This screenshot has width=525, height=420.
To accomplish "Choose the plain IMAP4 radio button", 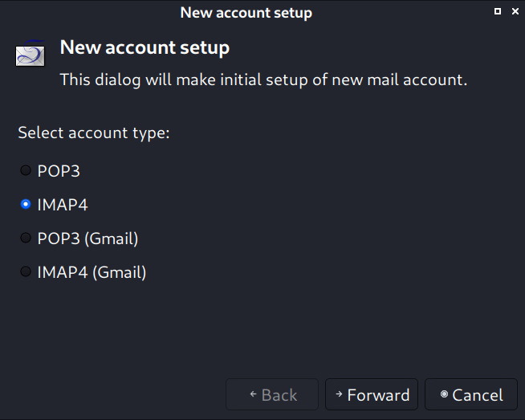I will (26, 204).
